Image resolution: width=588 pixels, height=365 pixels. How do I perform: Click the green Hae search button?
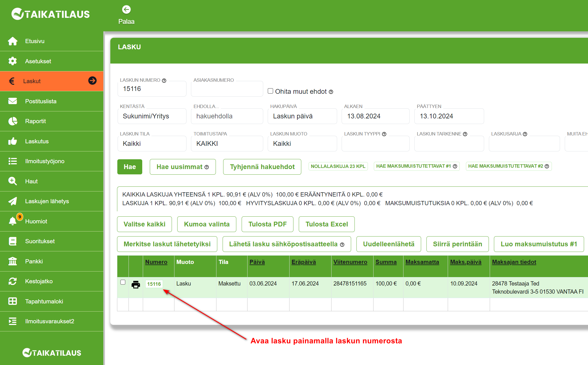(130, 167)
